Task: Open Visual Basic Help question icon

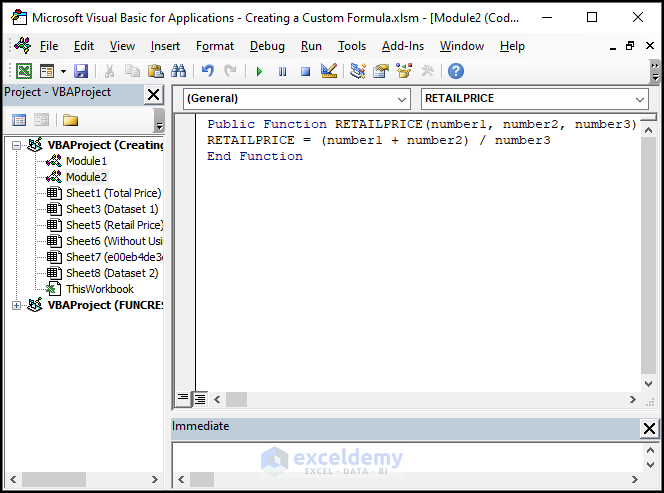Action: click(x=456, y=71)
